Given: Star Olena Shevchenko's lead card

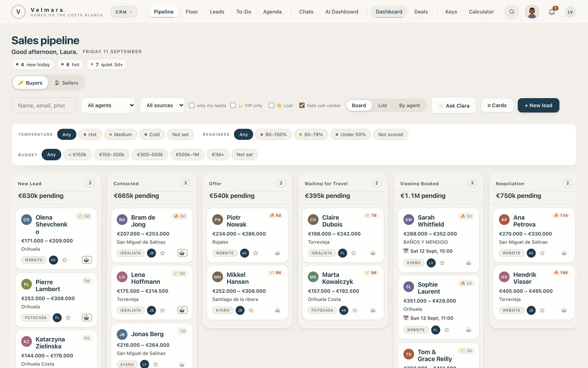Looking at the screenshot, I should coord(64,260).
